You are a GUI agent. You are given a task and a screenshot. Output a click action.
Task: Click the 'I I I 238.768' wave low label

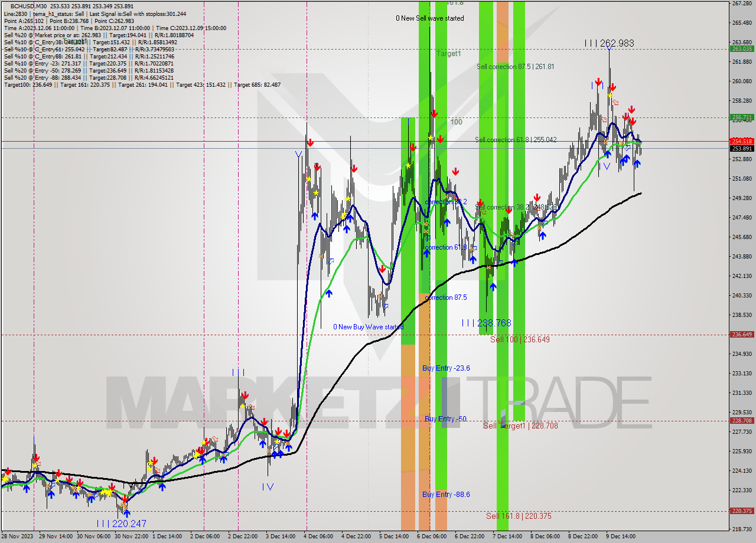tap(486, 323)
